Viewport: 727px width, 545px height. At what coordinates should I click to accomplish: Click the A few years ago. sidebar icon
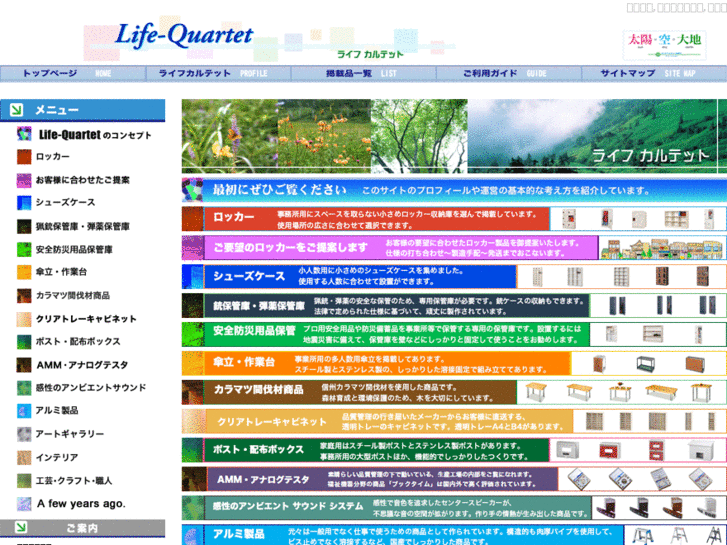coord(24,504)
